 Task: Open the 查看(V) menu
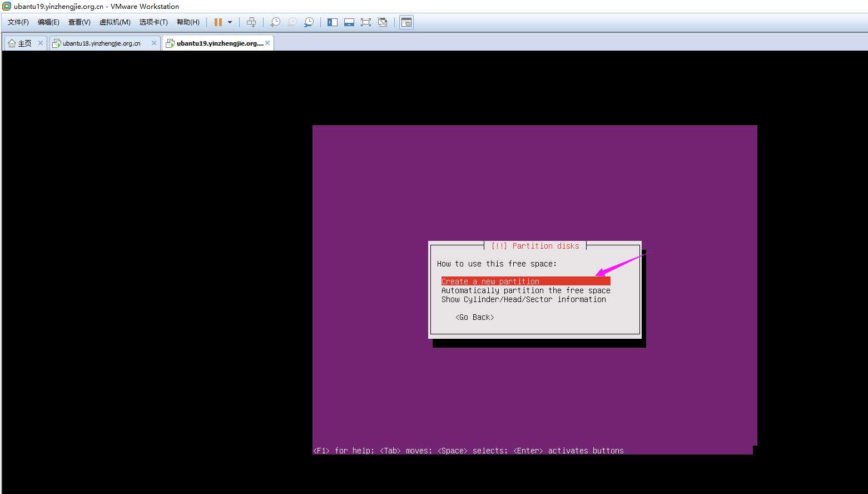point(79,22)
